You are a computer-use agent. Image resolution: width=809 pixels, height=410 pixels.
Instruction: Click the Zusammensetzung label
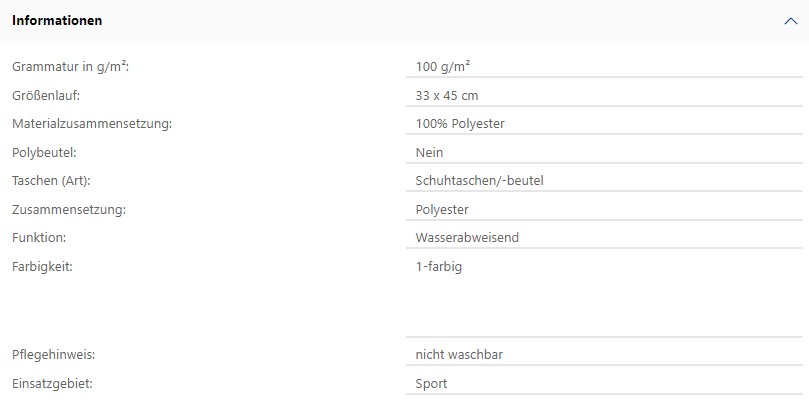(69, 209)
